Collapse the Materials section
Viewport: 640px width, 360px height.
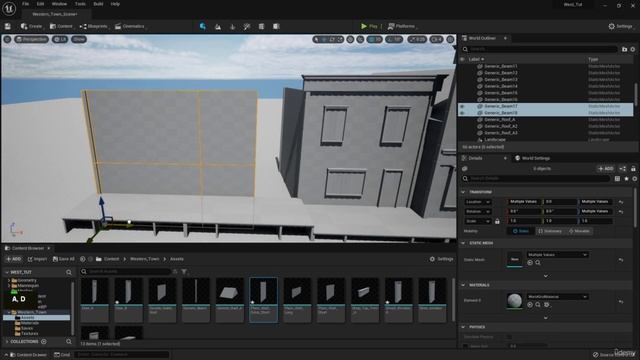point(463,285)
